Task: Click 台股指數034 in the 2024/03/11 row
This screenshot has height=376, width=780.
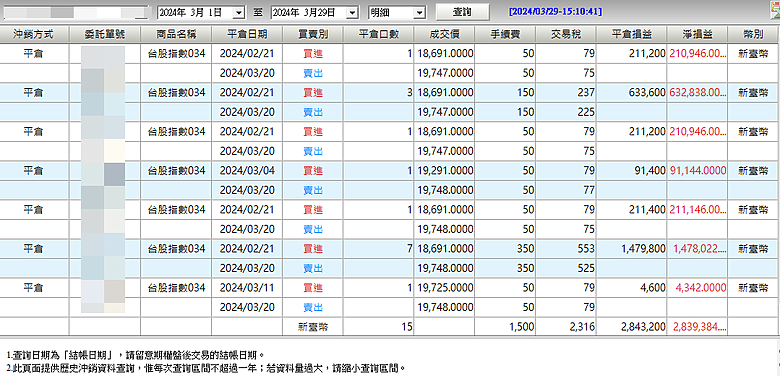Action: [x=177, y=287]
